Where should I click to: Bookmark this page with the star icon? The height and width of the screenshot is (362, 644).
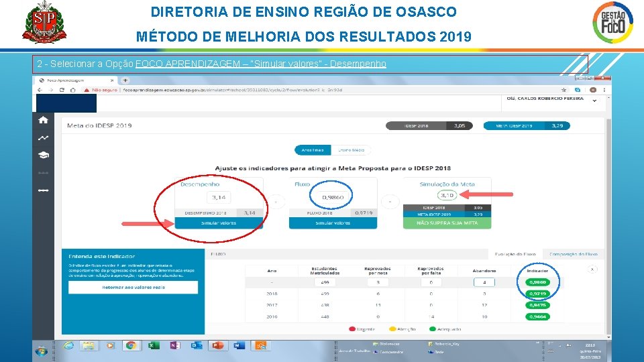click(563, 90)
